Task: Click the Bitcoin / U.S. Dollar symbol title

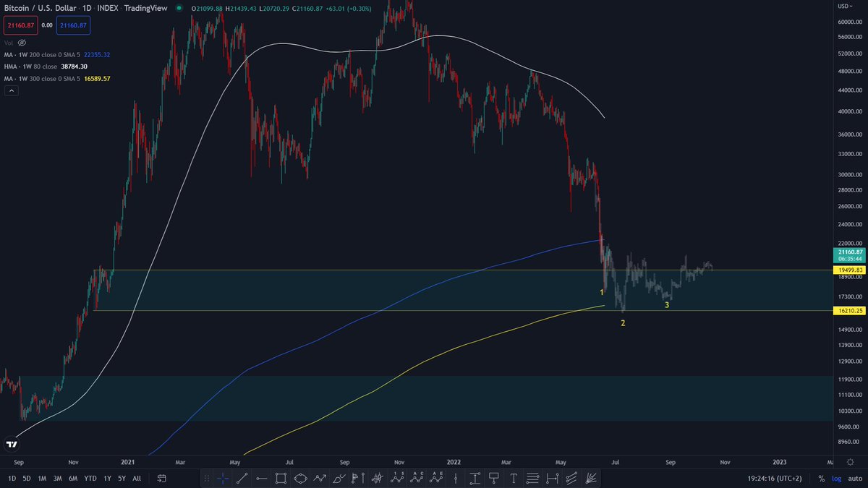Action: 41,8
